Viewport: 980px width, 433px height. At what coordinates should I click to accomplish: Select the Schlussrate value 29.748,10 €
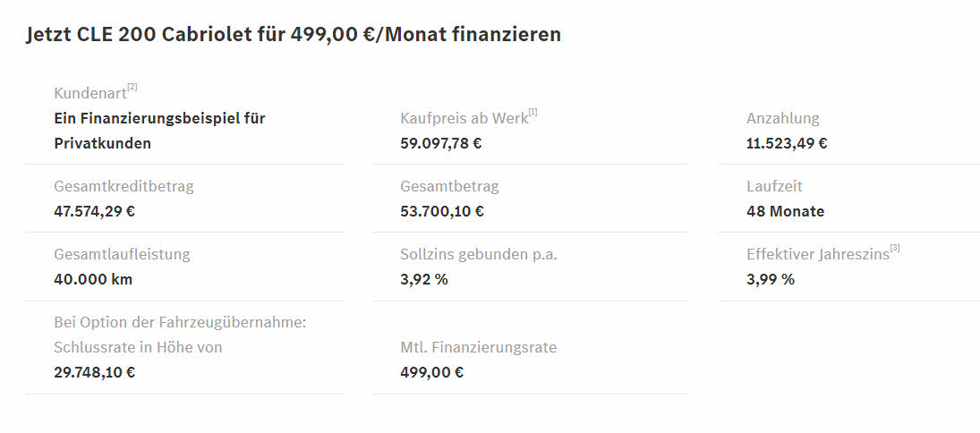click(x=94, y=372)
